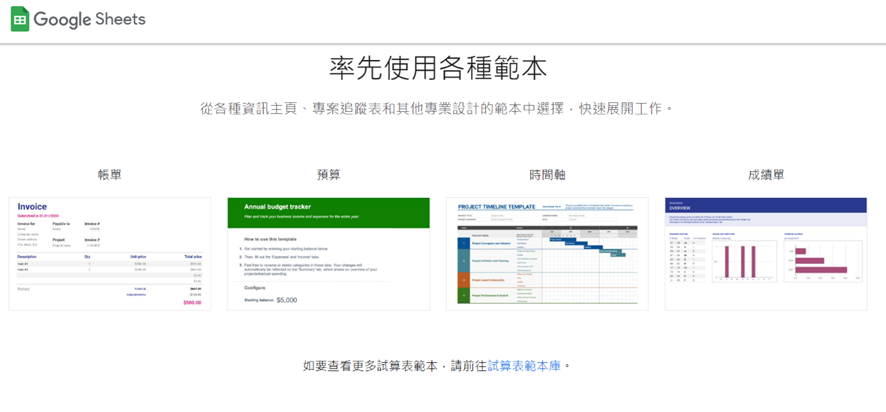Click the subtitle starting with 從各種資訊主頁
Screen dimensions: 886x412
tap(438, 109)
